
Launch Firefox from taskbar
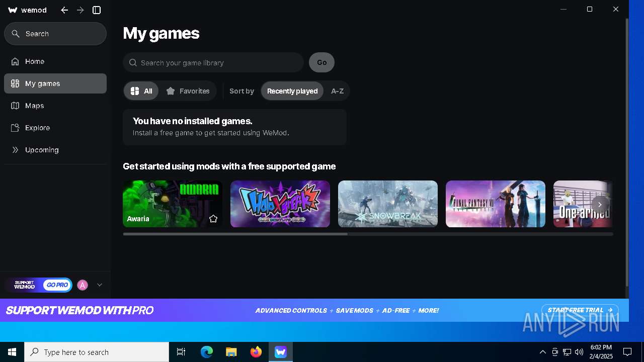point(256,352)
